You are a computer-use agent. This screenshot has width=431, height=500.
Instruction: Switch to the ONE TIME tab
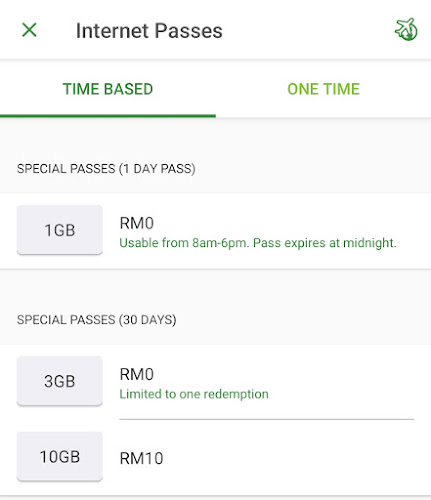[x=323, y=89]
